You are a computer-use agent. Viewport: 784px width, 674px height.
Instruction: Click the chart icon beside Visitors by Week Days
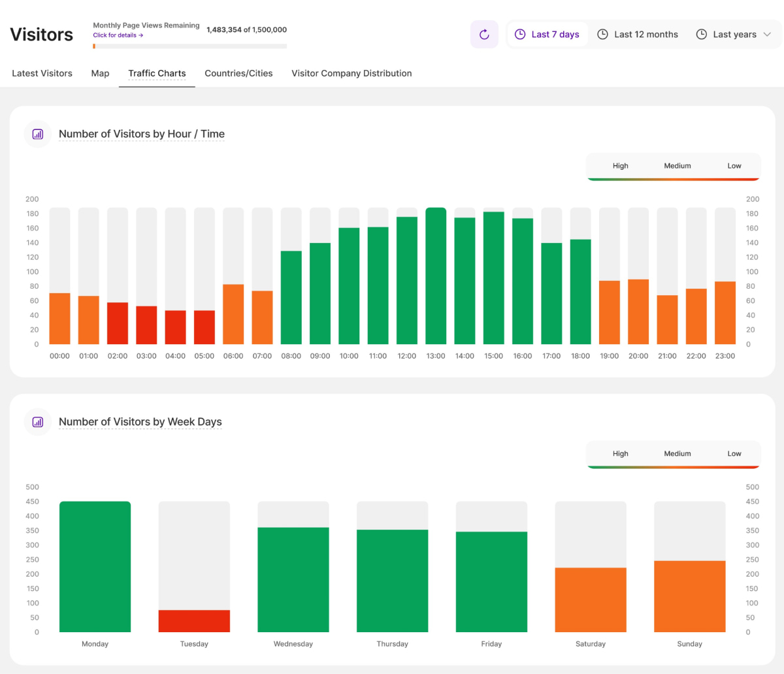[x=38, y=422]
